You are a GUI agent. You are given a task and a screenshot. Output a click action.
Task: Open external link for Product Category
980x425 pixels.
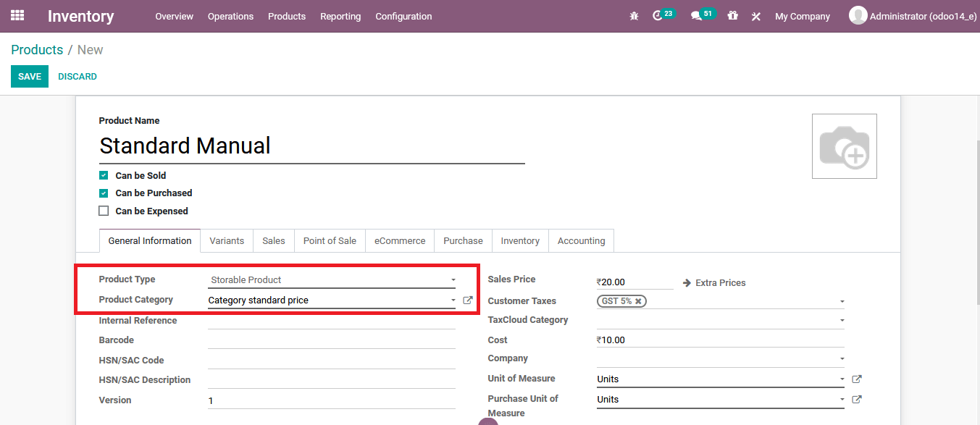(468, 300)
